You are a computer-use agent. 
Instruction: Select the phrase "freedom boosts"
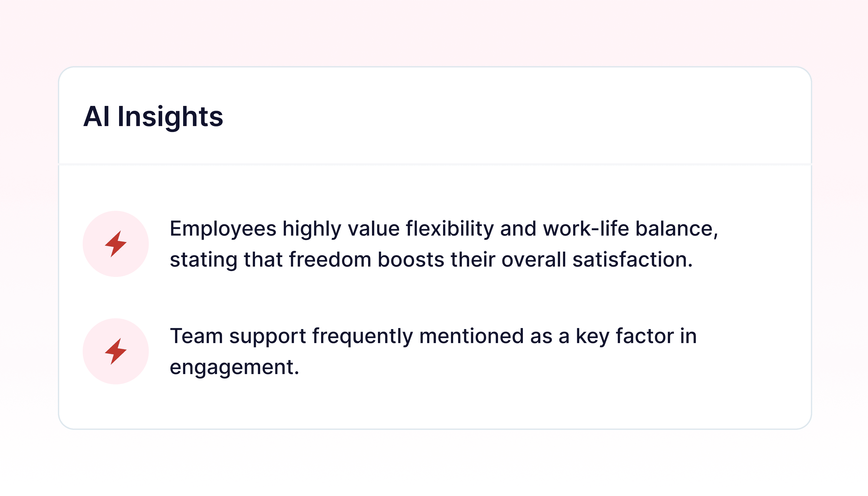(367, 259)
